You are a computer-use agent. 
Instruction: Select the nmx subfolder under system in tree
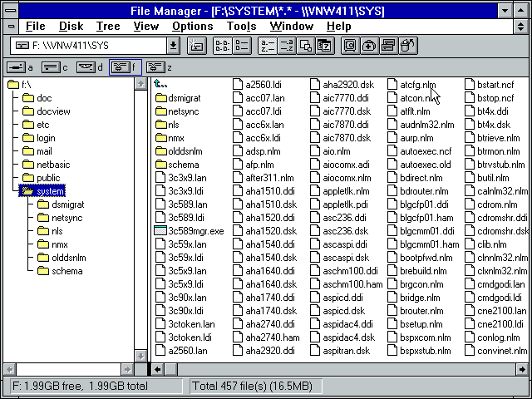pyautogui.click(x=52, y=244)
